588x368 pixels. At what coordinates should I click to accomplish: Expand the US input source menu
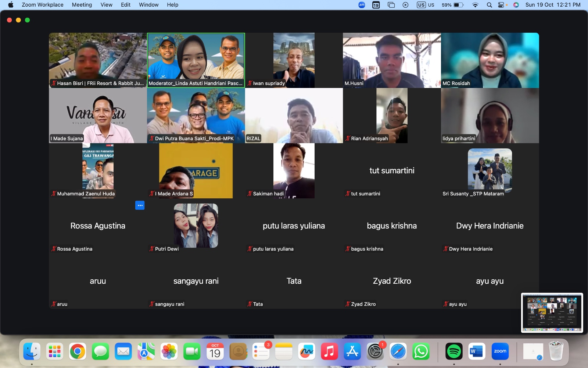[426, 5]
